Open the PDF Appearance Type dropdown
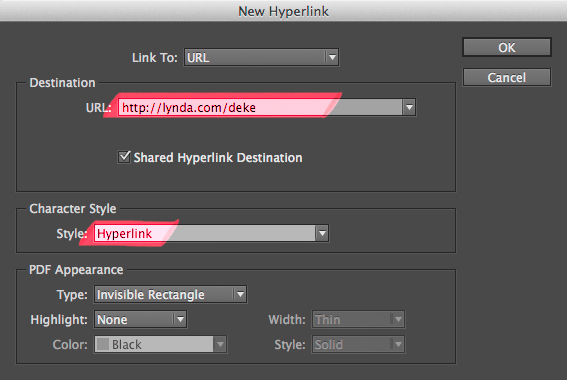This screenshot has height=380, width=567. pos(170,294)
